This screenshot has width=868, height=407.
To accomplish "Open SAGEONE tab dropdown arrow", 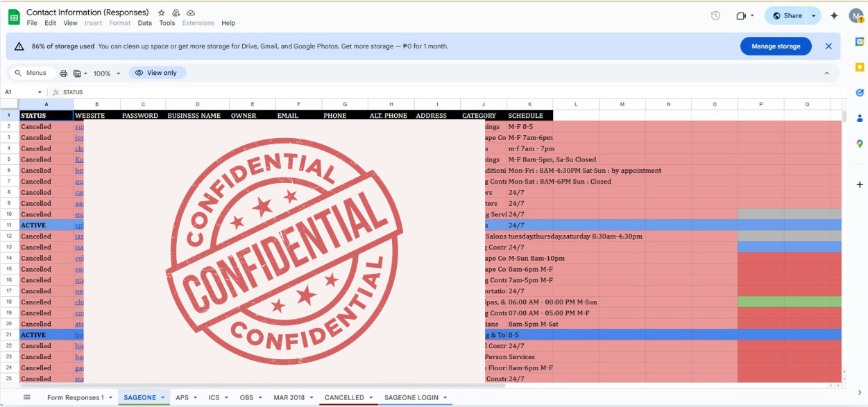I will click(x=163, y=398).
